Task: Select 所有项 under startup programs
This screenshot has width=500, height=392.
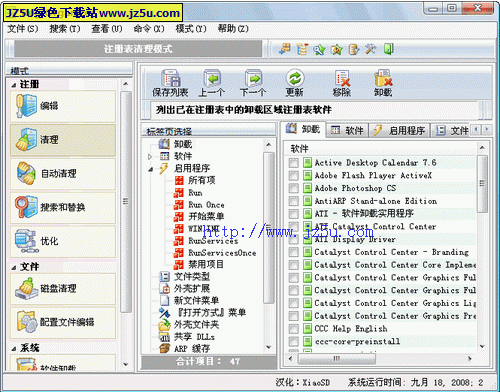Action: pos(202,180)
